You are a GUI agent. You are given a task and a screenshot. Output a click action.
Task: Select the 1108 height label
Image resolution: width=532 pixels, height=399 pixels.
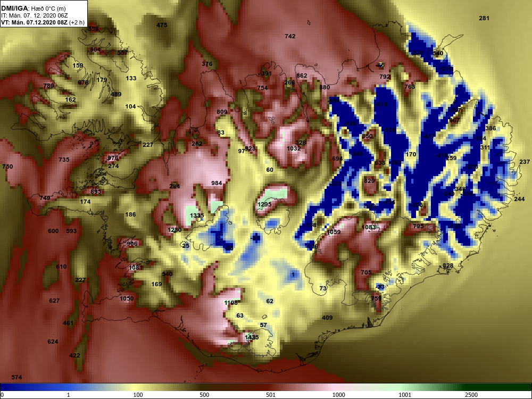click(231, 303)
